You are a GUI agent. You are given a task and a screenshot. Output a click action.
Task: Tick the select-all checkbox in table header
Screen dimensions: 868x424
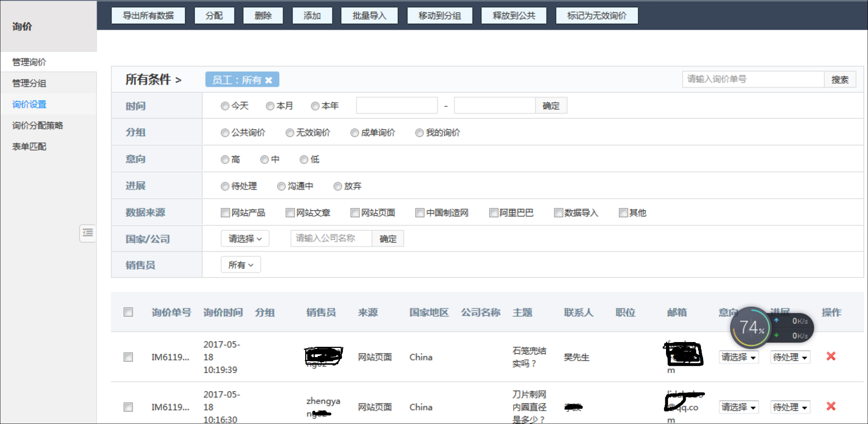[x=128, y=312]
